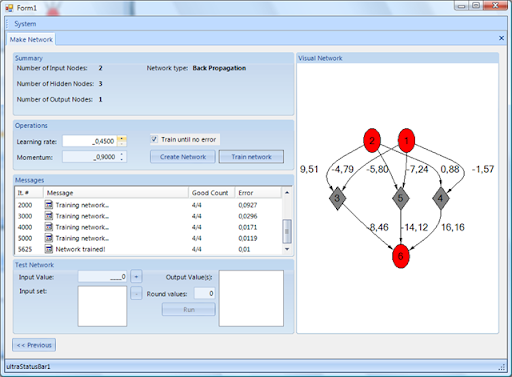Click the Messages list scroll down arrow
512x377 pixels.
pos(287,249)
